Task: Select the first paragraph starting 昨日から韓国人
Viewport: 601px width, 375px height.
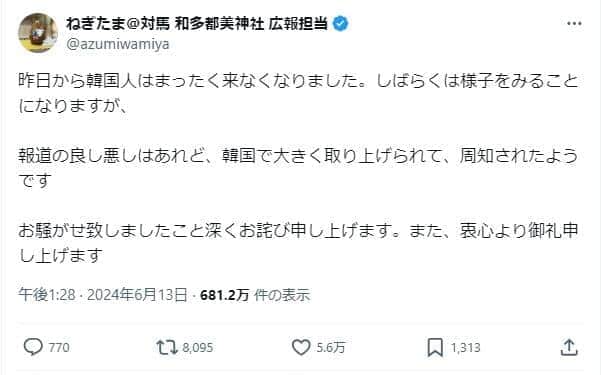Action: pyautogui.click(x=298, y=93)
